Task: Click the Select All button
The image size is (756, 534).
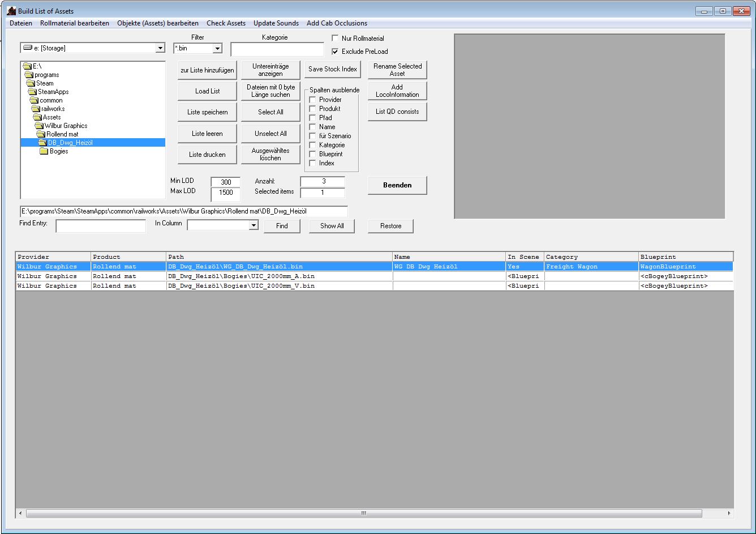Action: pyautogui.click(x=270, y=112)
